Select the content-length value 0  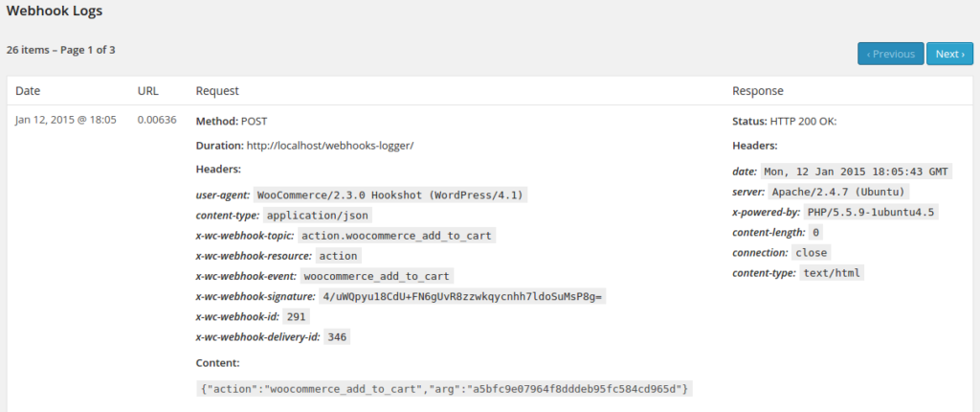(815, 232)
